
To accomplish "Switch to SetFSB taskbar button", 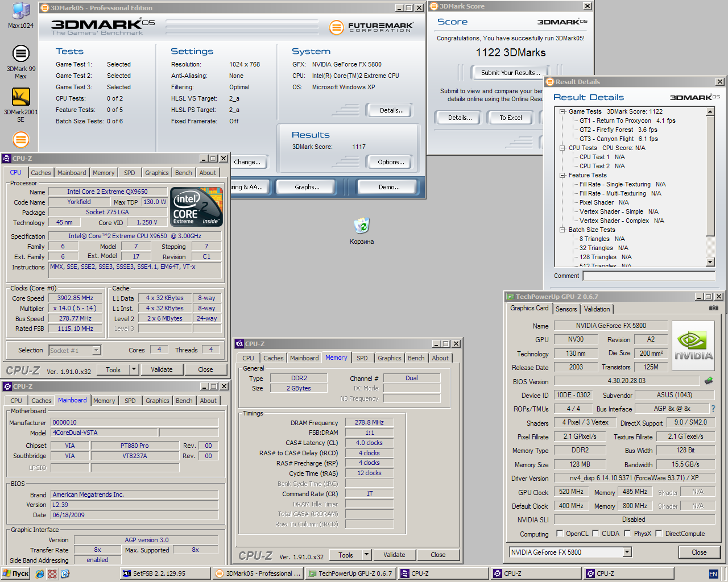I will (165, 573).
